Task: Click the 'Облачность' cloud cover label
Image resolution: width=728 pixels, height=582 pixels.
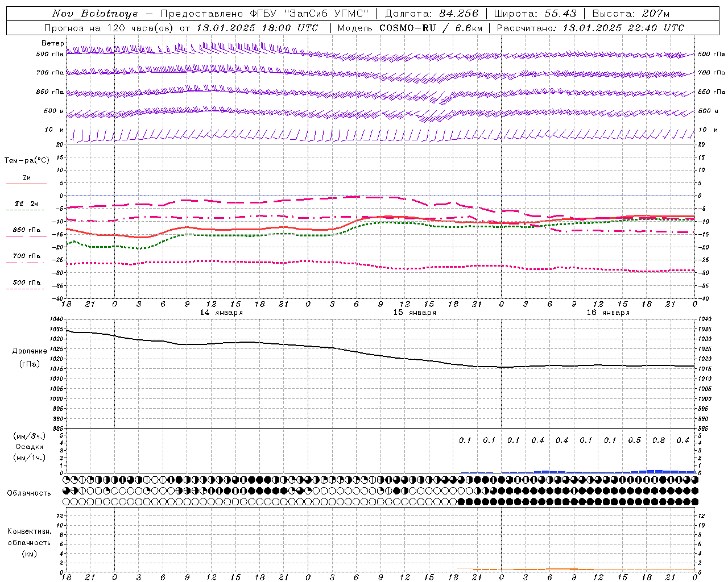Action: tap(29, 493)
